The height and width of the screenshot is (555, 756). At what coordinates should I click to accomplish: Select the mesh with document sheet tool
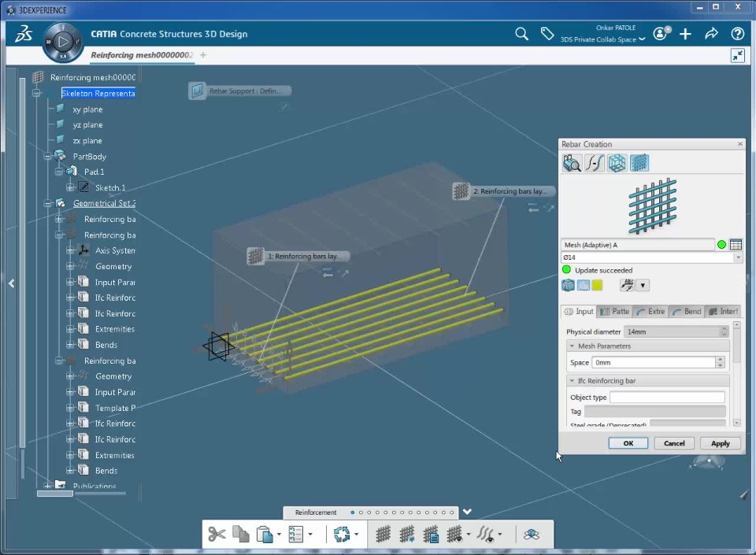[x=431, y=535]
